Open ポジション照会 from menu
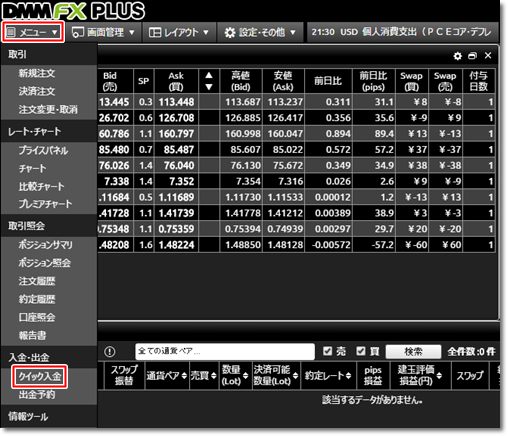Viewport: 508px width, 436px height. click(x=45, y=263)
